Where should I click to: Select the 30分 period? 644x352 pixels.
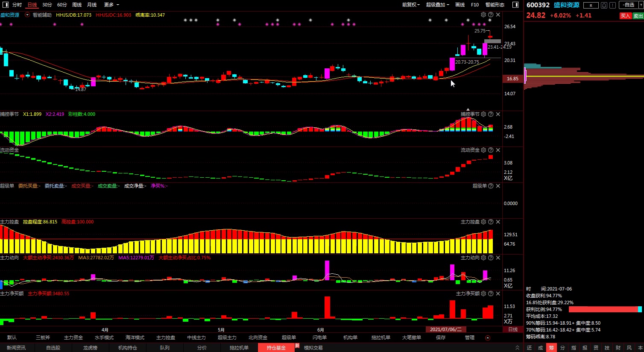click(x=47, y=5)
